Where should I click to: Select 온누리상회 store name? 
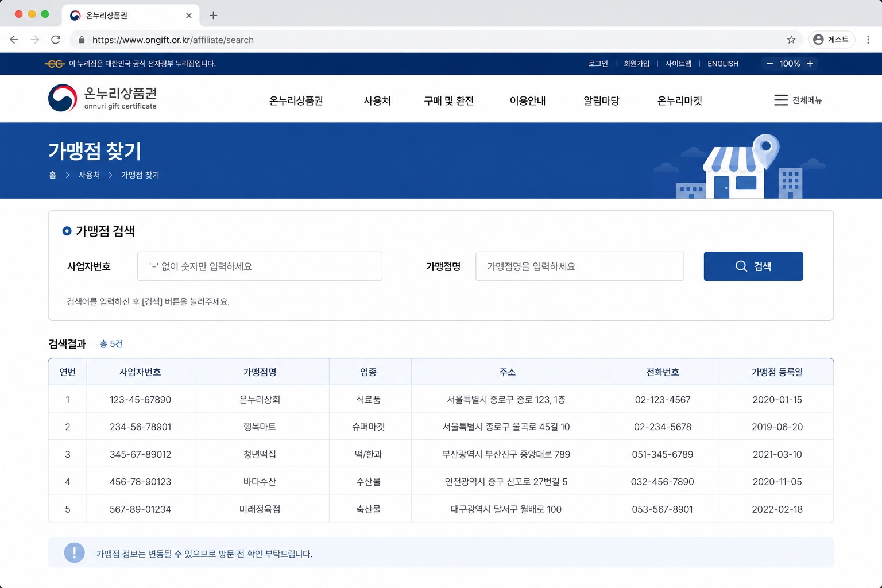pyautogui.click(x=260, y=400)
